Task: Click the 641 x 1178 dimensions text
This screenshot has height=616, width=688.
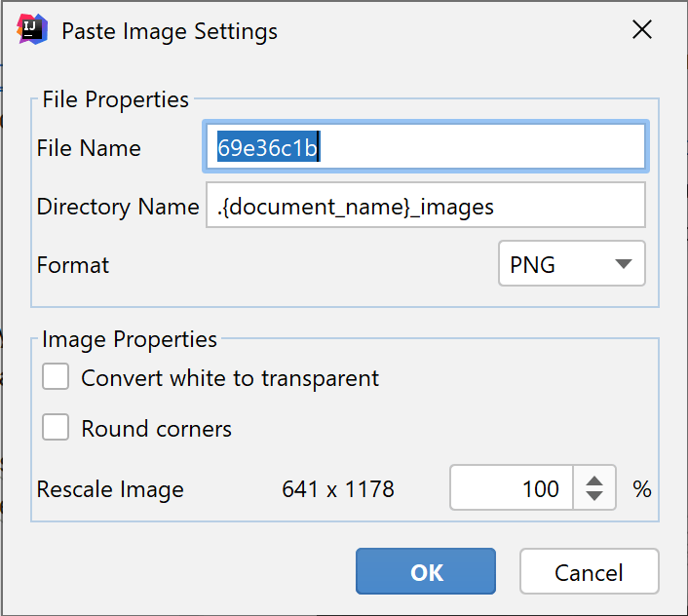Action: click(338, 488)
